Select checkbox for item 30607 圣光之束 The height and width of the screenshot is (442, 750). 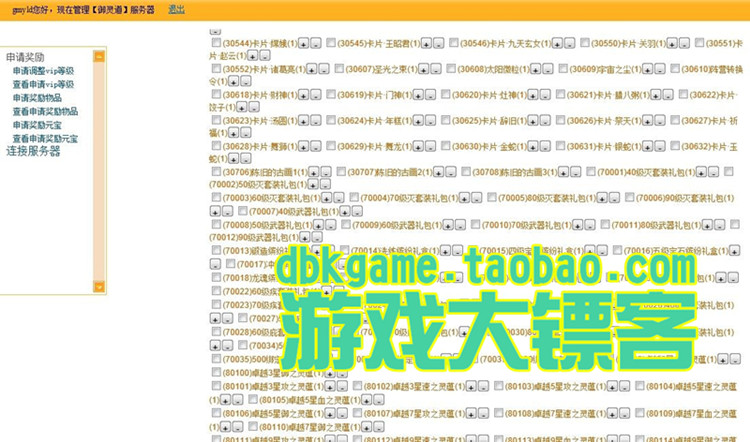pyautogui.click(x=339, y=68)
